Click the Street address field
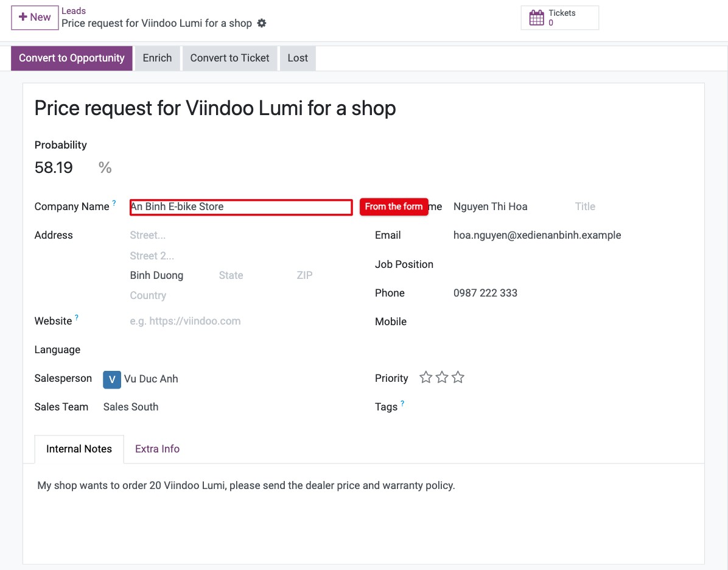 tap(240, 236)
